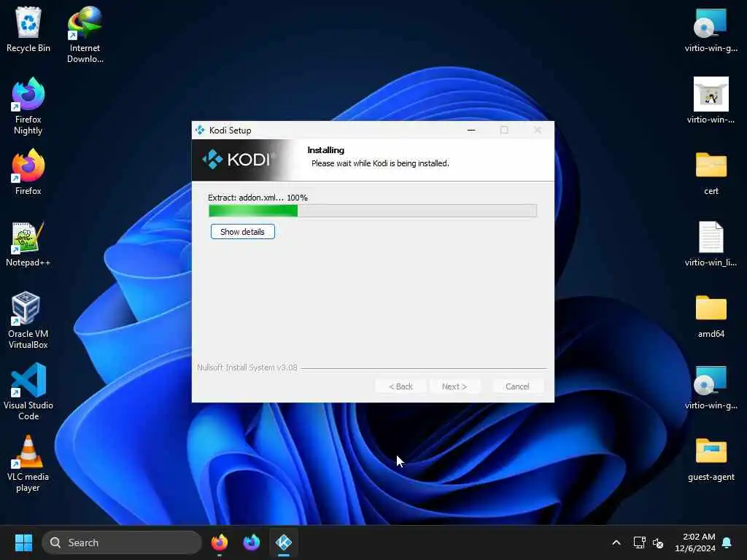The image size is (747, 560).
Task: Select VLC media player desktop icon
Action: (x=28, y=463)
